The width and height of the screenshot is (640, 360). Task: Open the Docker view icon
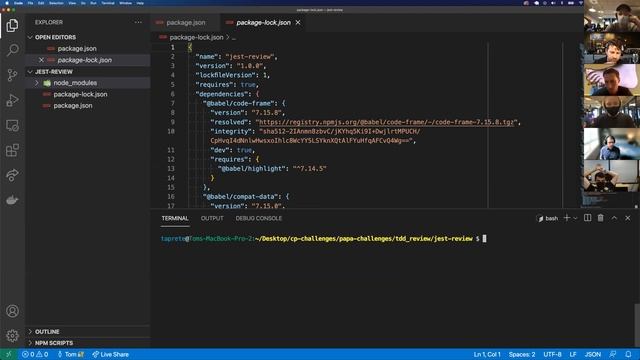[x=12, y=200]
